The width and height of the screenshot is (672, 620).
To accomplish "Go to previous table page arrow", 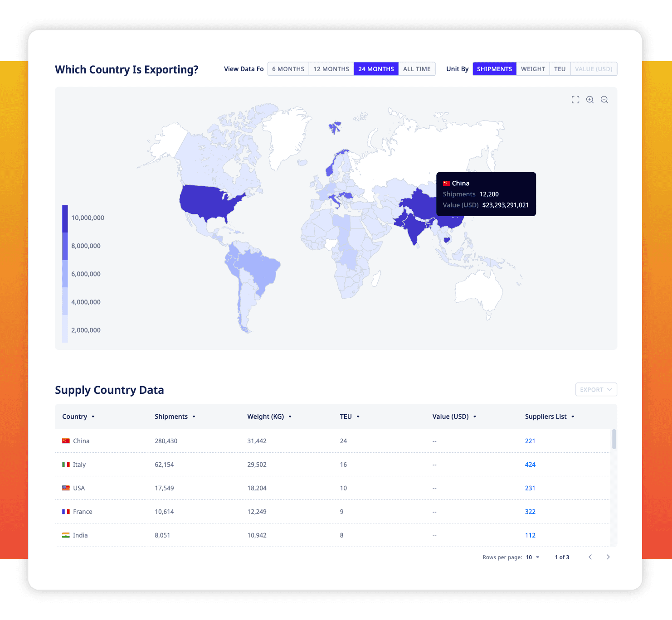I will pyautogui.click(x=590, y=557).
